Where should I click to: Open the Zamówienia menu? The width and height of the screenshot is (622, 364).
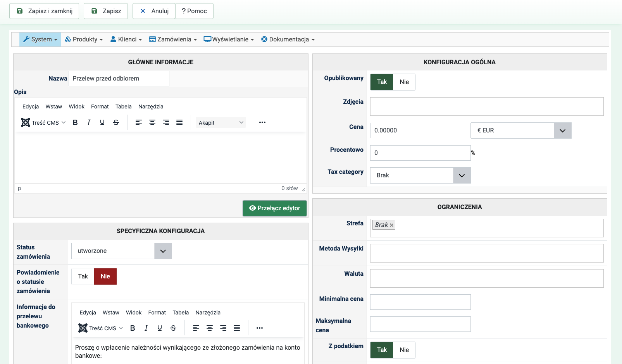tap(173, 39)
